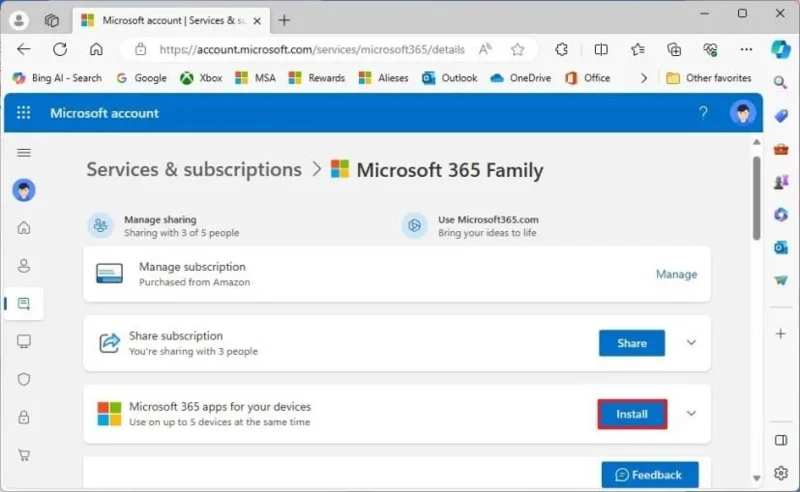The height and width of the screenshot is (492, 800).
Task: Close the Microsoft account tab
Action: coord(257,21)
